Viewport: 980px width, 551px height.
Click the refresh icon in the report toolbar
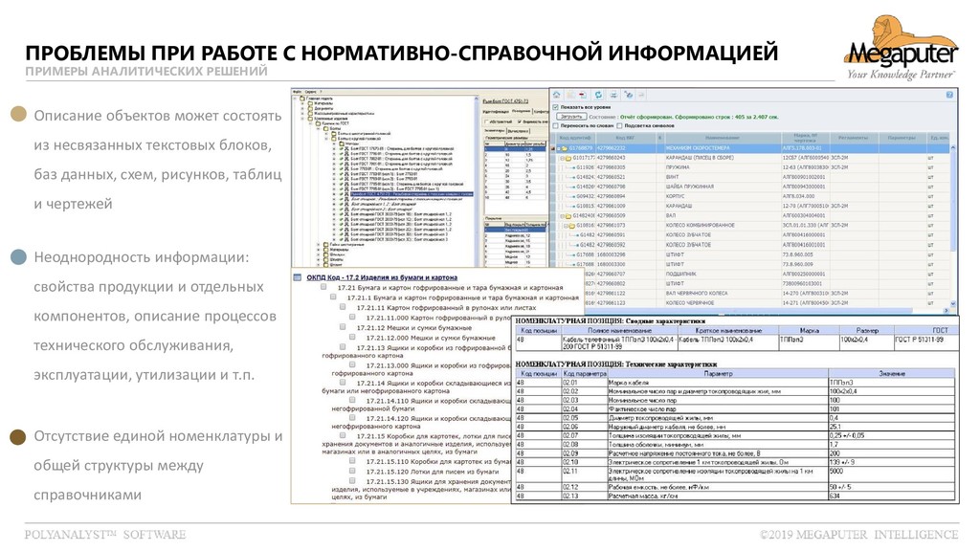598,95
